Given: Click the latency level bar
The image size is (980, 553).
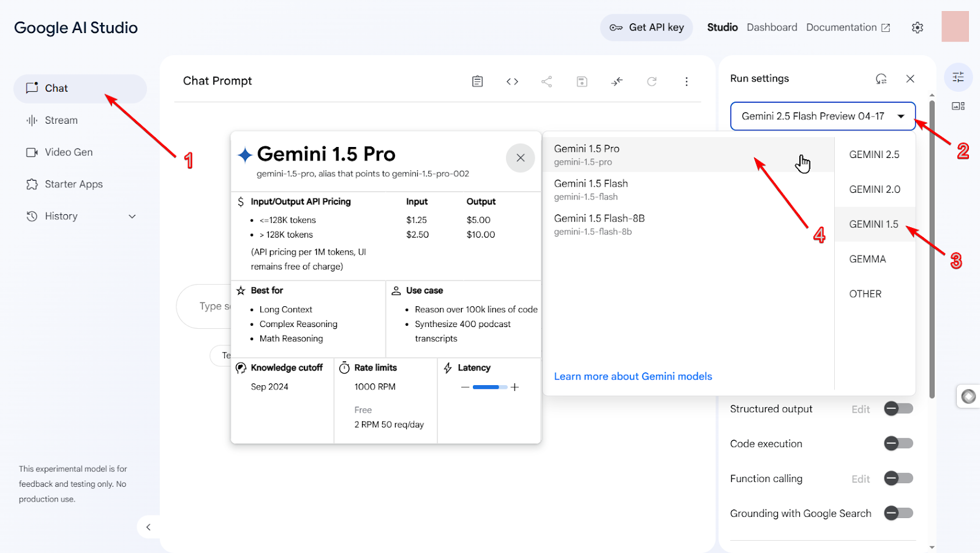Looking at the screenshot, I should tap(490, 387).
